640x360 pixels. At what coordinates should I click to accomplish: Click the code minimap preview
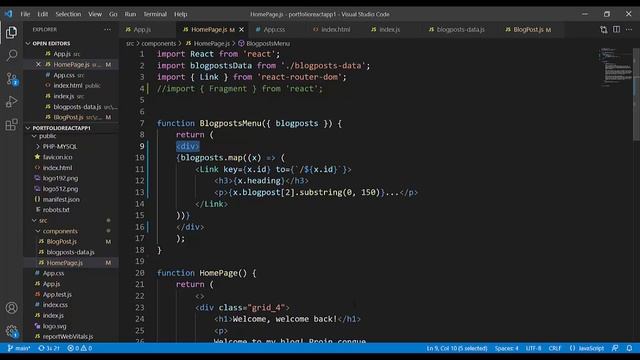[616, 67]
